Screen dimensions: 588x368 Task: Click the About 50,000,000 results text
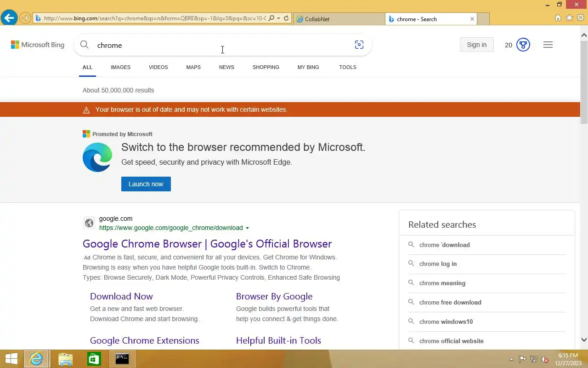click(119, 90)
